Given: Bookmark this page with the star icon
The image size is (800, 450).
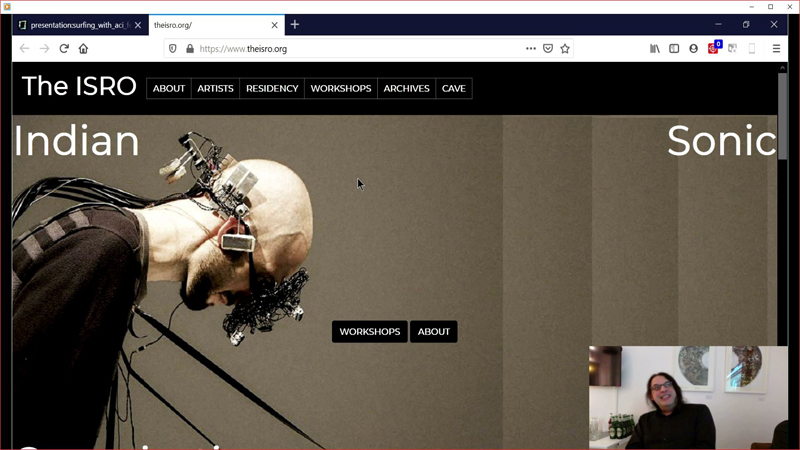Looking at the screenshot, I should [565, 48].
